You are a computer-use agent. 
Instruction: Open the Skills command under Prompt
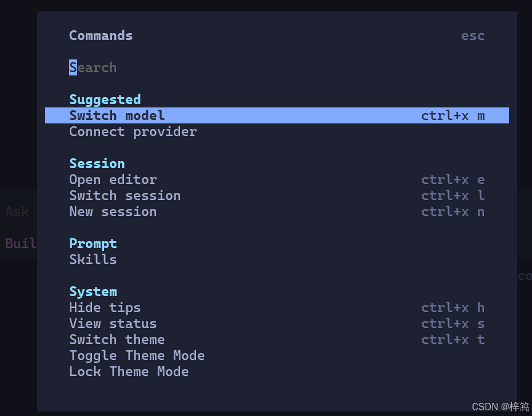tap(277, 259)
